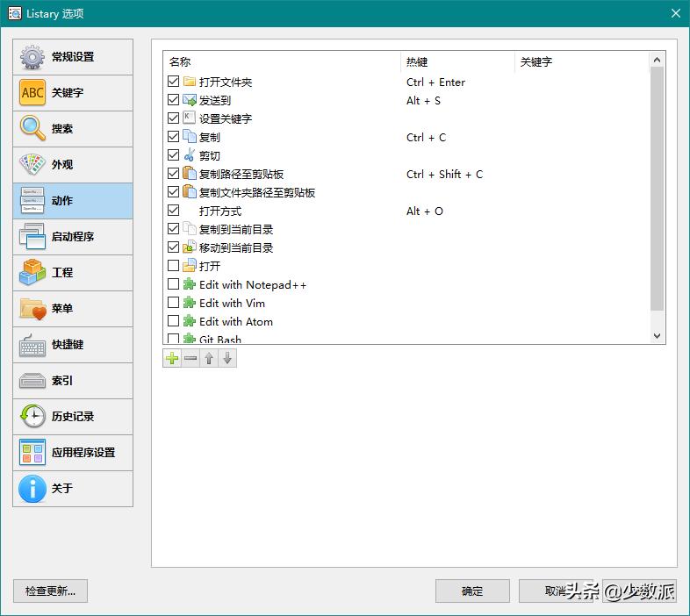690x616 pixels.
Task: Open 常规设置 general settings gear icon
Action: click(32, 57)
